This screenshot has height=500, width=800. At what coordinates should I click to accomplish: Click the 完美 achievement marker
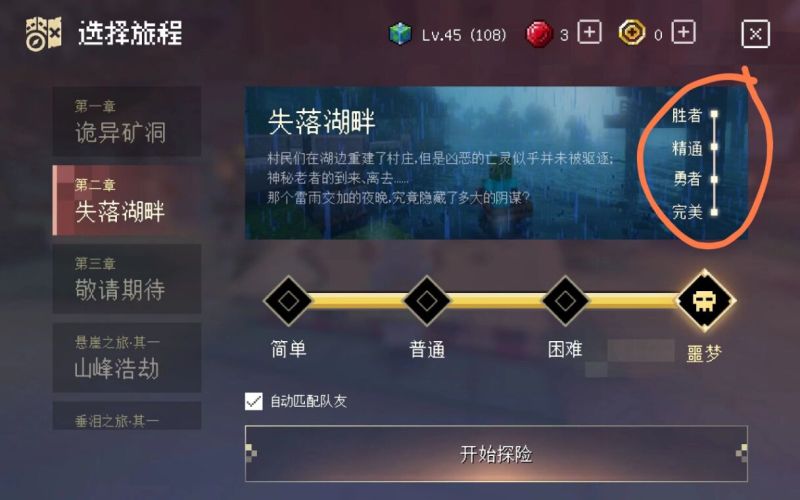click(714, 212)
